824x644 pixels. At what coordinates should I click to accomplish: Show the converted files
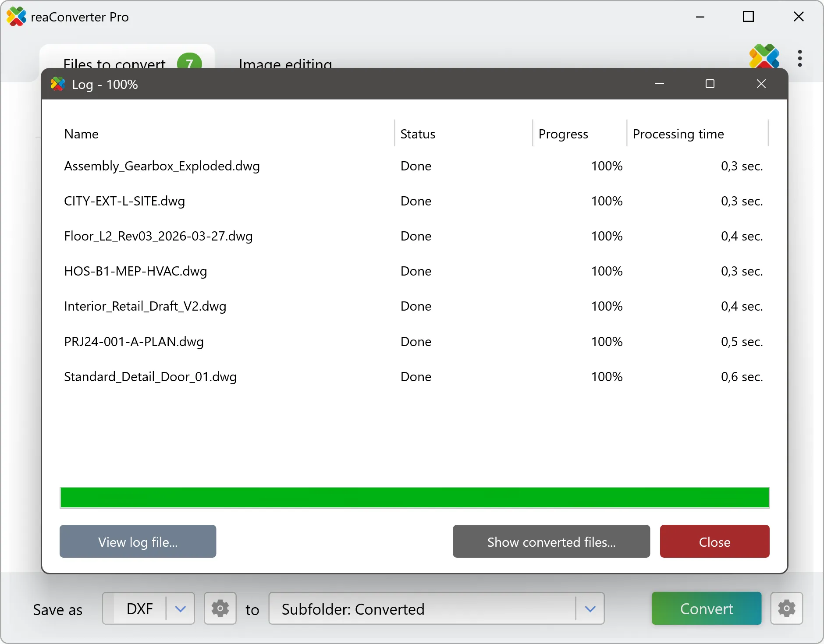pyautogui.click(x=551, y=541)
